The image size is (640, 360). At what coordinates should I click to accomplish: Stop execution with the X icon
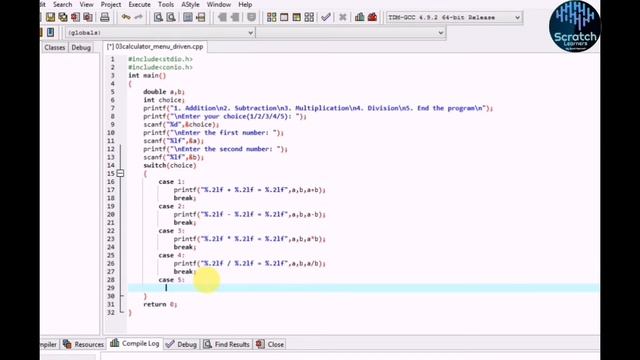coord(343,17)
